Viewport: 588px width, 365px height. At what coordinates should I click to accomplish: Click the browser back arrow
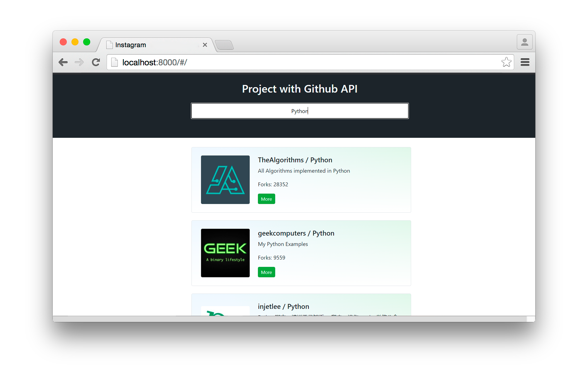tap(63, 62)
